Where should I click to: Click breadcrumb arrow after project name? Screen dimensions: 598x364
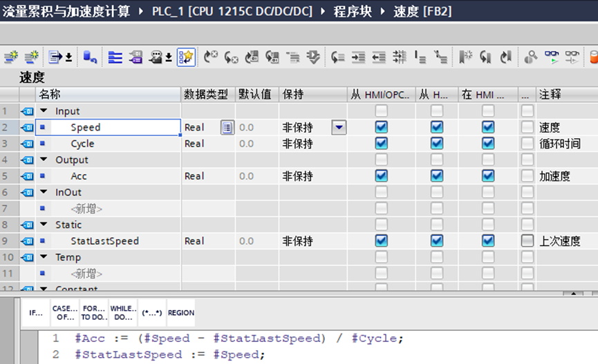click(141, 11)
